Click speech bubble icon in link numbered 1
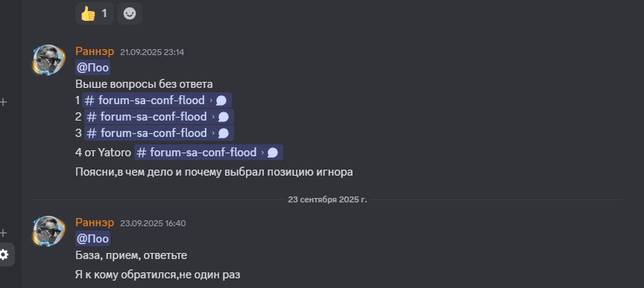The image size is (644, 288). click(x=221, y=100)
